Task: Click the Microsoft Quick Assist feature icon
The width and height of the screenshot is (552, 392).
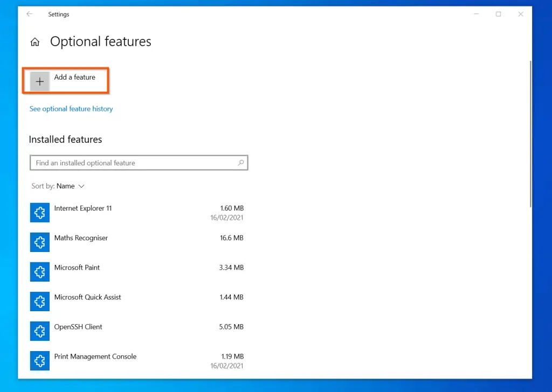Action: (40, 302)
